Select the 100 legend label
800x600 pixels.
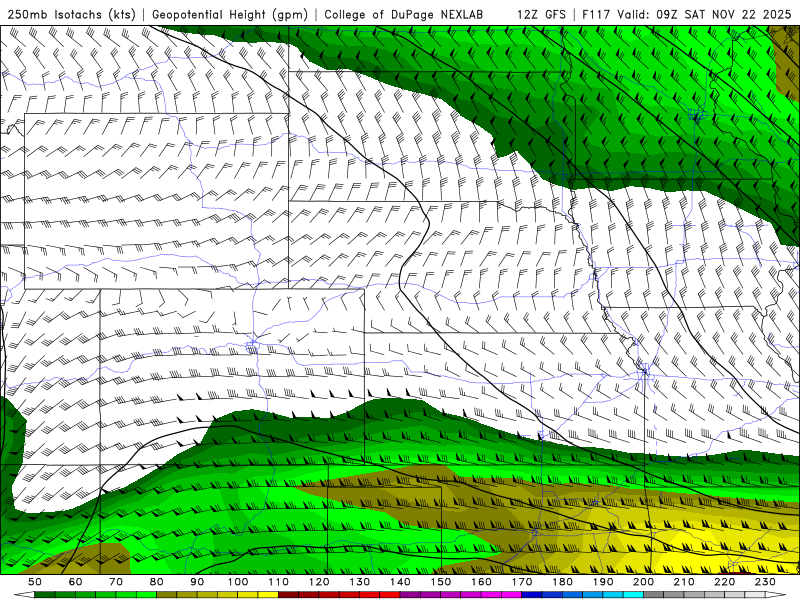(x=238, y=582)
